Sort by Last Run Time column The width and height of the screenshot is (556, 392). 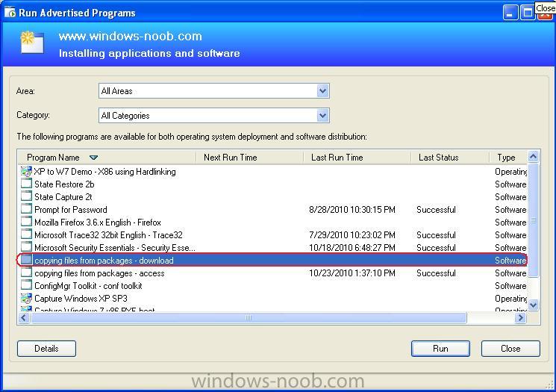357,157
